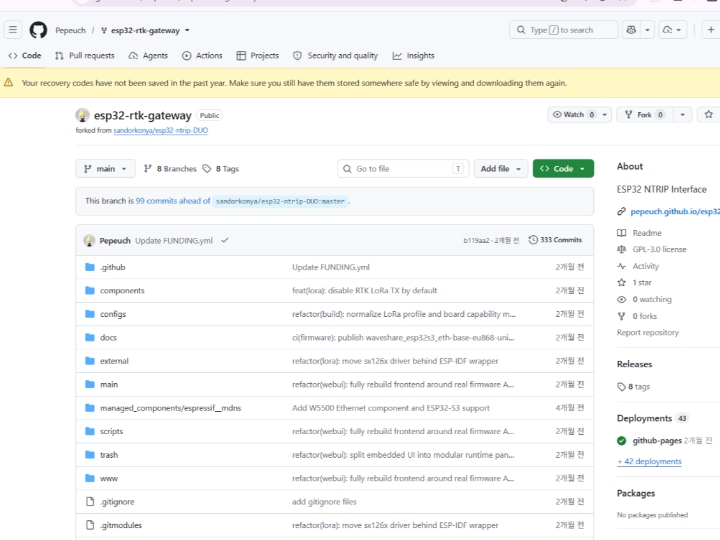Click the pulse icon next to Activity
720x540 pixels.
(621, 266)
